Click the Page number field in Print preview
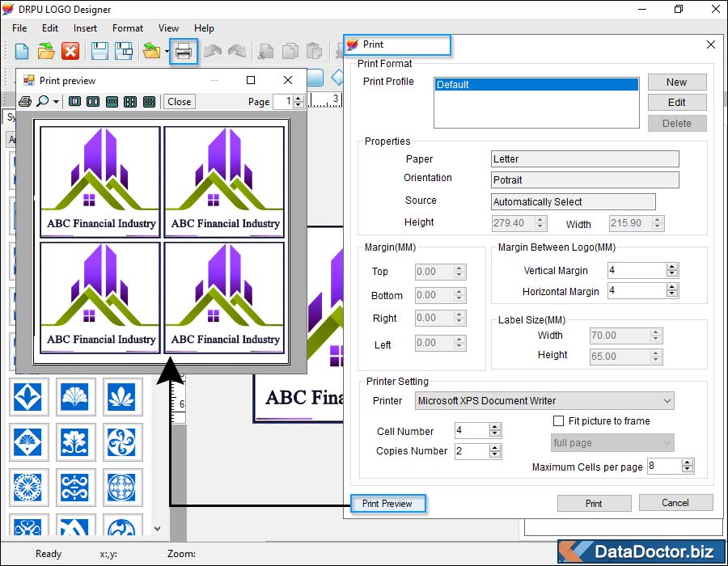Screen dimensions: 728x566 284,102
